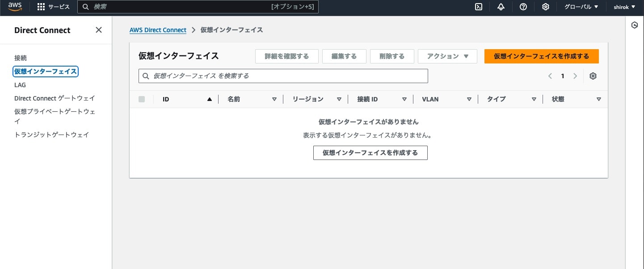Open notifications bell icon
Image resolution: width=644 pixels, height=269 pixels.
tap(501, 7)
